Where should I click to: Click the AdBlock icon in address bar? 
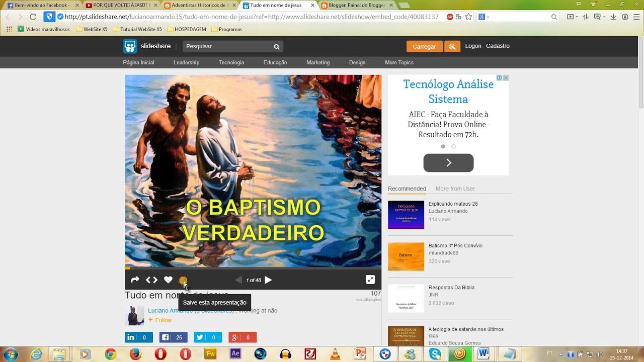pyautogui.click(x=450, y=17)
